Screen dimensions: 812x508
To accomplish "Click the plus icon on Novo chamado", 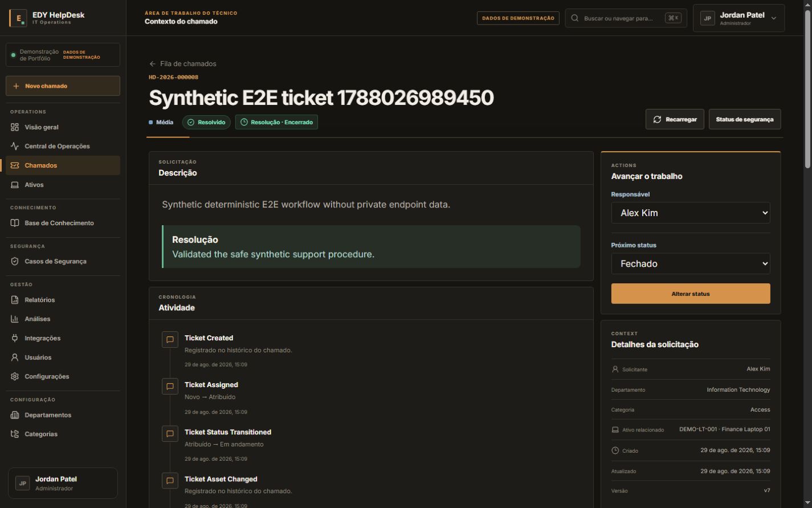I will 16,86.
